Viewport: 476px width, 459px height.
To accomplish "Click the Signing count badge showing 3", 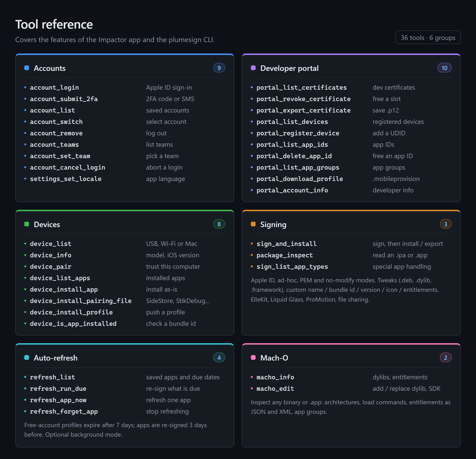I will point(446,224).
